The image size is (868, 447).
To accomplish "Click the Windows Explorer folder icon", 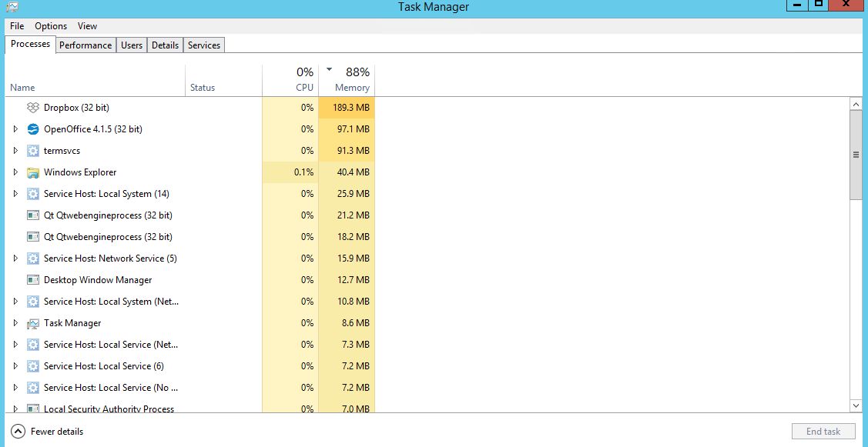I will tap(33, 172).
